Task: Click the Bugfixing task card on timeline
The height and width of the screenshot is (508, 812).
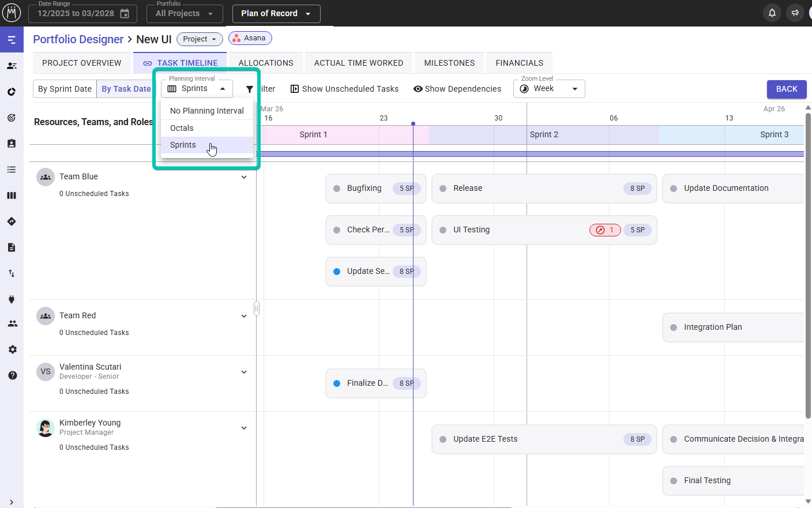Action: 375,188
